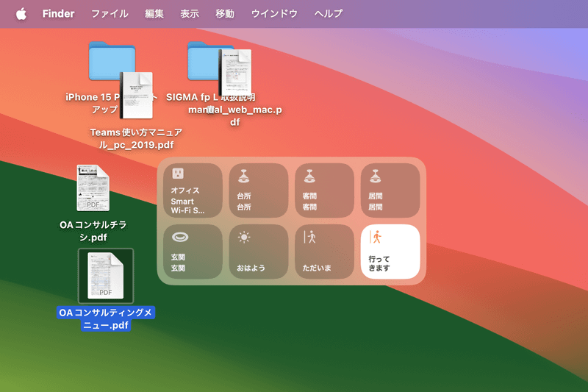Open the ウインドウ menu
Image resolution: width=588 pixels, height=392 pixels.
pyautogui.click(x=274, y=14)
